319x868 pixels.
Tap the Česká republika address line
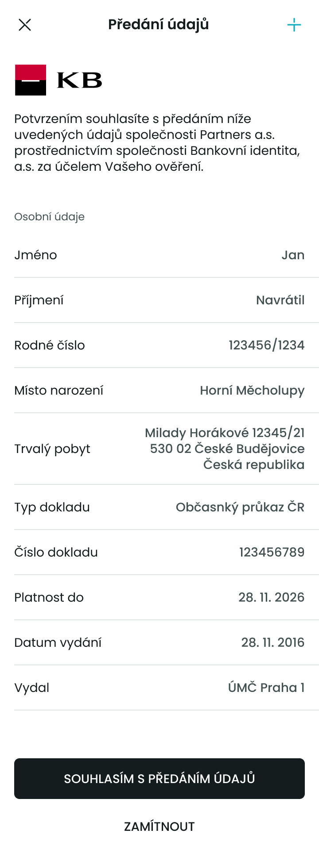(x=254, y=465)
